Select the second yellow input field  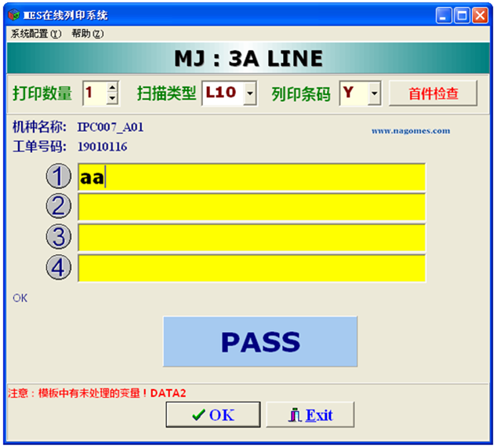pyautogui.click(x=251, y=207)
